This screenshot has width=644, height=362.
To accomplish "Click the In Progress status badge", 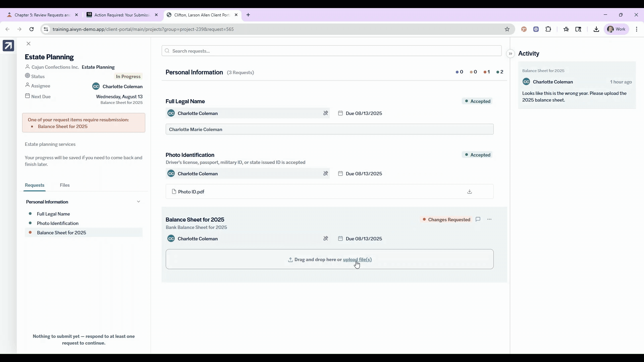I will [128, 76].
